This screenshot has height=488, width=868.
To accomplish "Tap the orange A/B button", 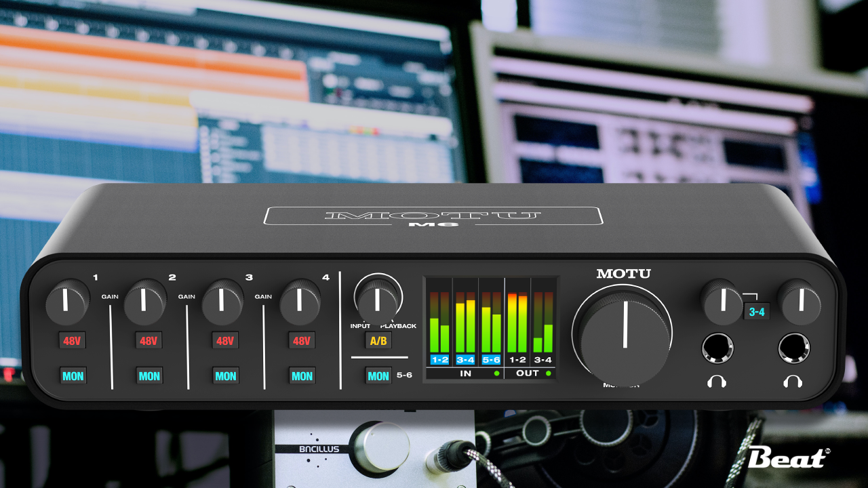I will coord(378,341).
